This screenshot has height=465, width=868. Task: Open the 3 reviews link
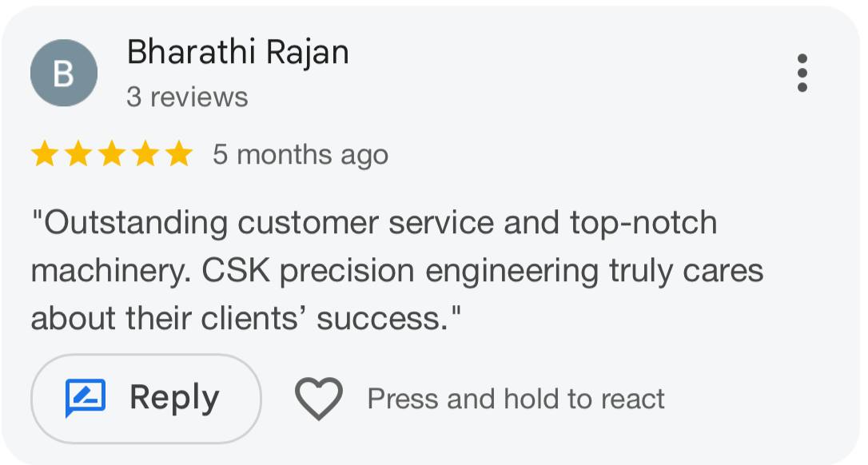coord(189,97)
